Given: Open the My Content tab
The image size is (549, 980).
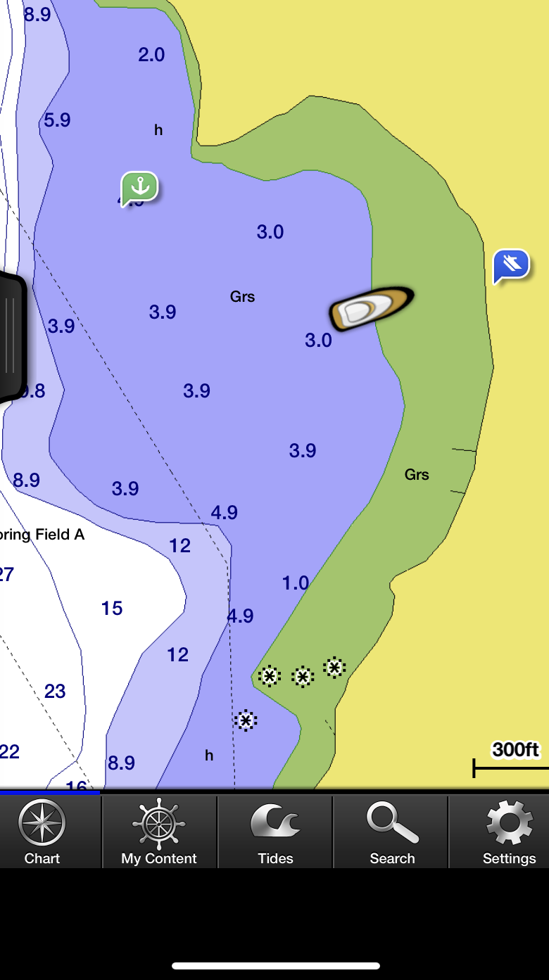Looking at the screenshot, I should (159, 831).
